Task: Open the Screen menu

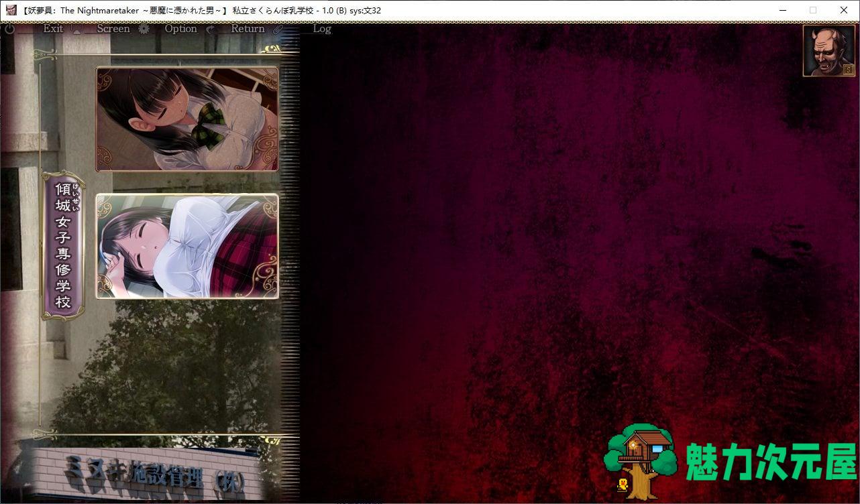Action: [113, 28]
